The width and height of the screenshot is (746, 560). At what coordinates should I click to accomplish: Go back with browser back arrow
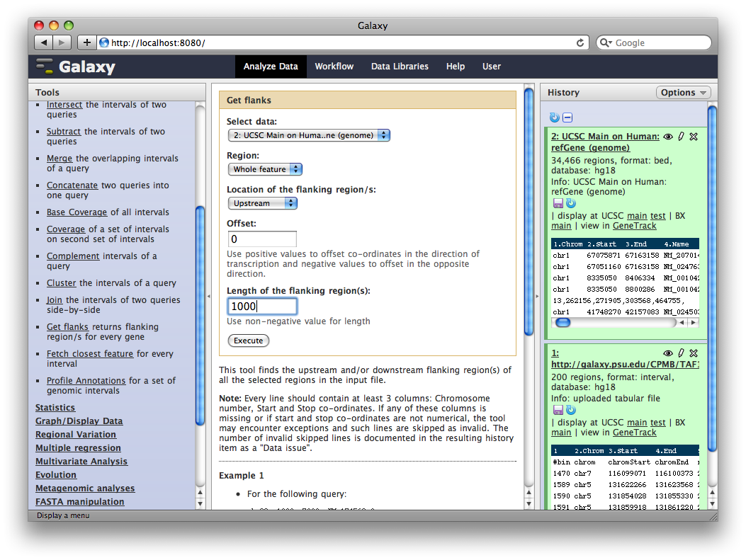click(44, 42)
